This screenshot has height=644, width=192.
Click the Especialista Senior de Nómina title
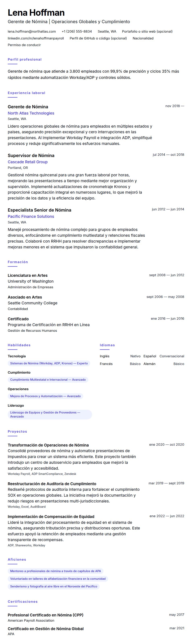39,210
